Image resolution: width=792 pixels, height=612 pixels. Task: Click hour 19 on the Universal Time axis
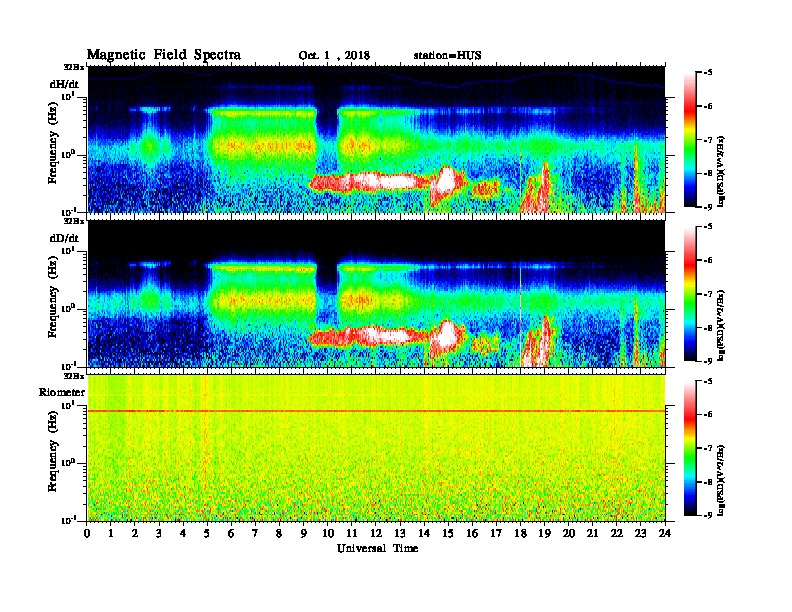(544, 533)
